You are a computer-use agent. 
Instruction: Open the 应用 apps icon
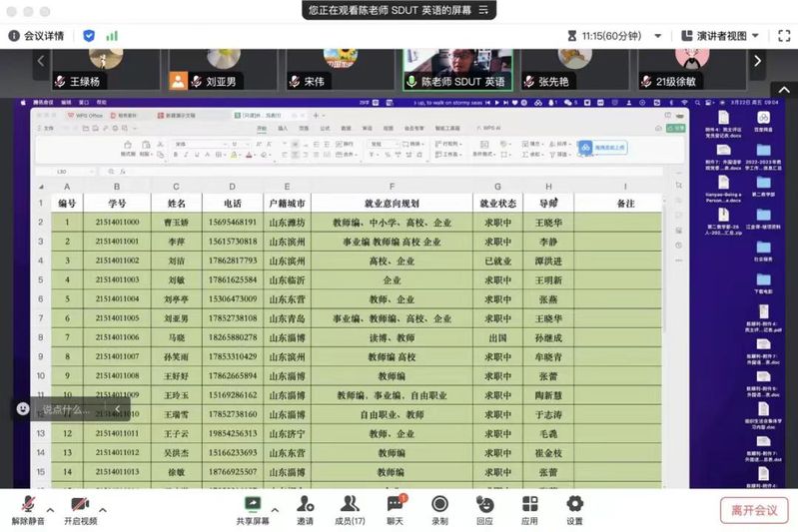529,504
